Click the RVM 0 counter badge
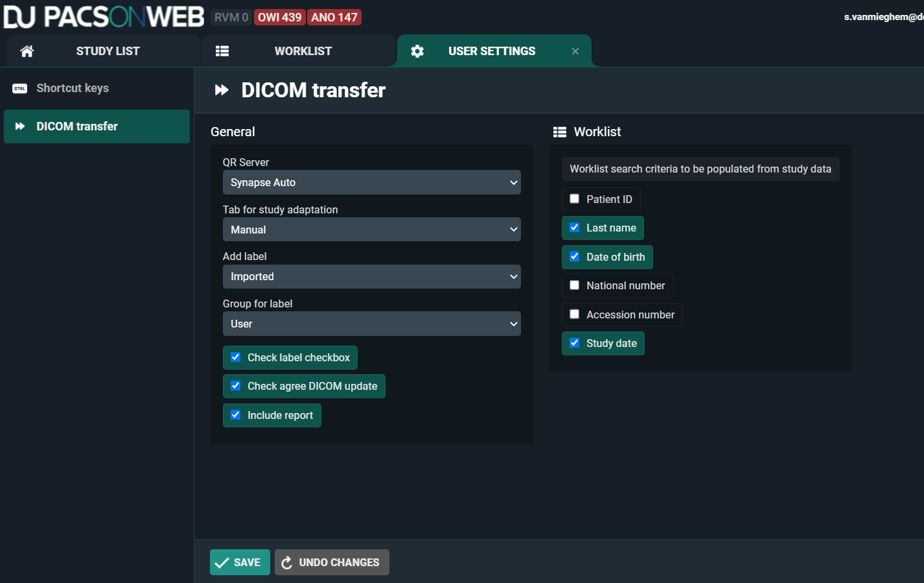Viewport: 924px width, 583px height. [231, 18]
